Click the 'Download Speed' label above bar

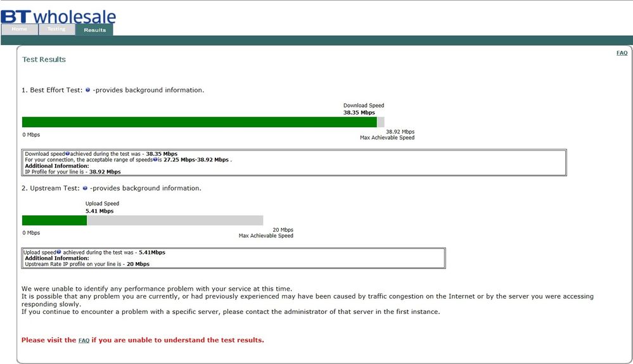364,105
